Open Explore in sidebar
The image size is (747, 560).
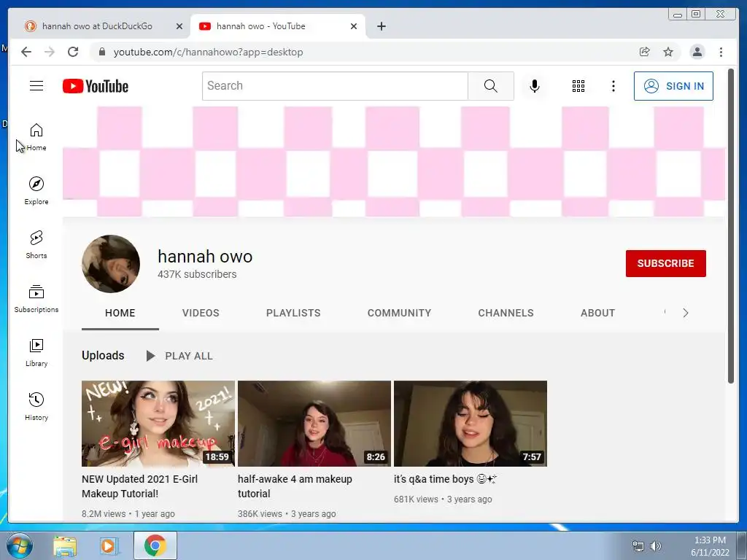click(36, 190)
